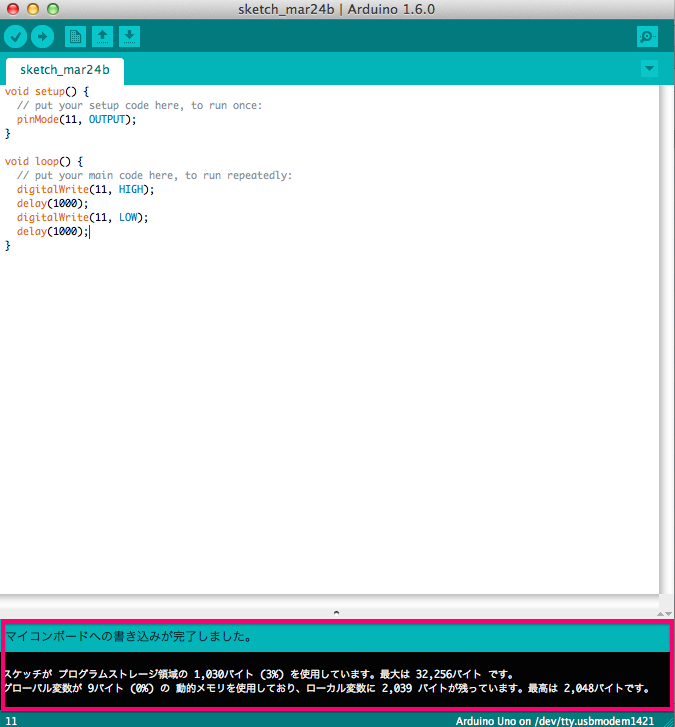The height and width of the screenshot is (727, 675).
Task: Click the digitalWrite(11, LOW); line
Action: (x=83, y=217)
